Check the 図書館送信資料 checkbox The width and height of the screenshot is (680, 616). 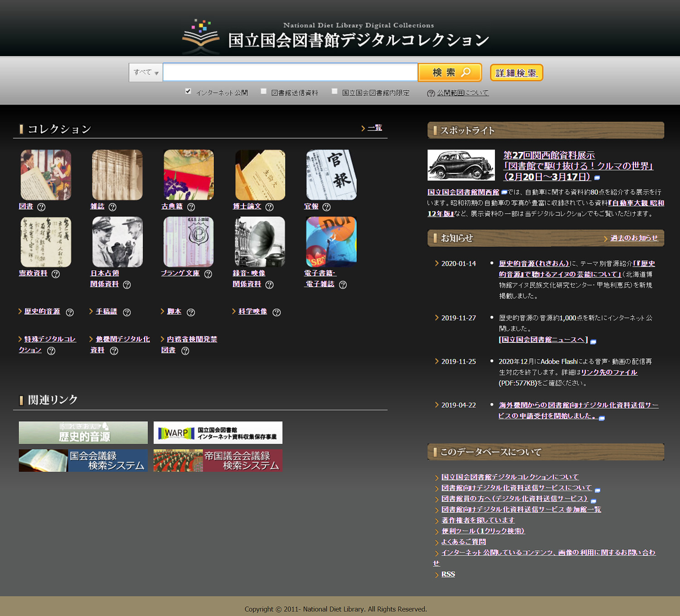[263, 91]
